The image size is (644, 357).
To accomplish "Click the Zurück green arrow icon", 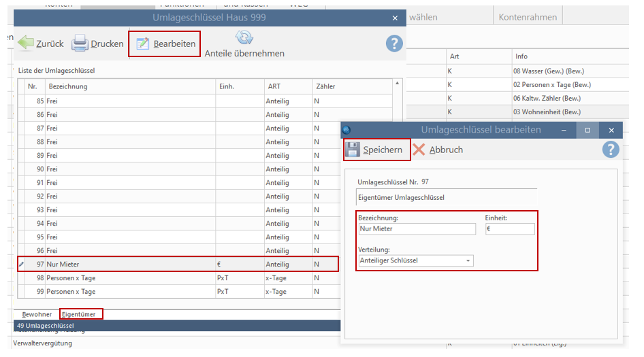I will pyautogui.click(x=25, y=44).
